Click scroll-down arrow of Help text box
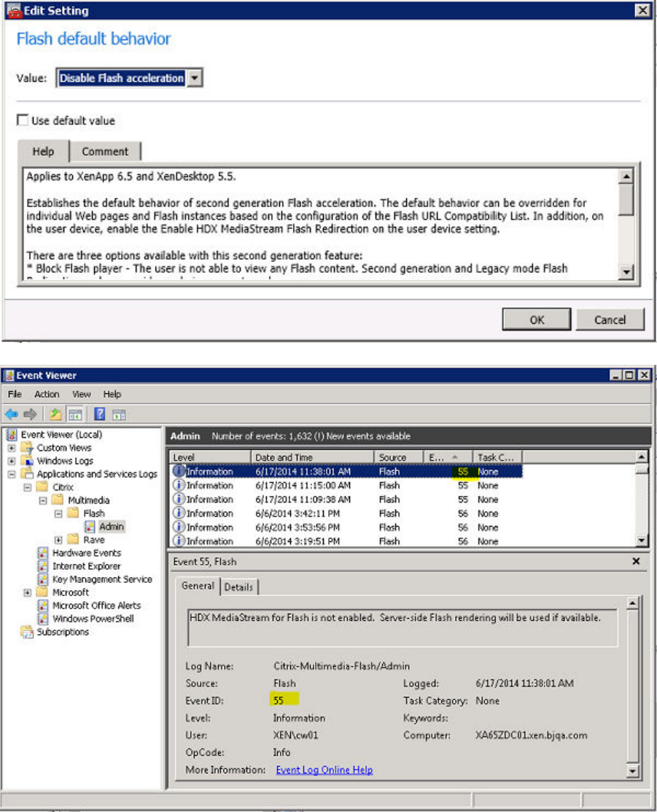Image resolution: width=657 pixels, height=812 pixels. (x=626, y=271)
